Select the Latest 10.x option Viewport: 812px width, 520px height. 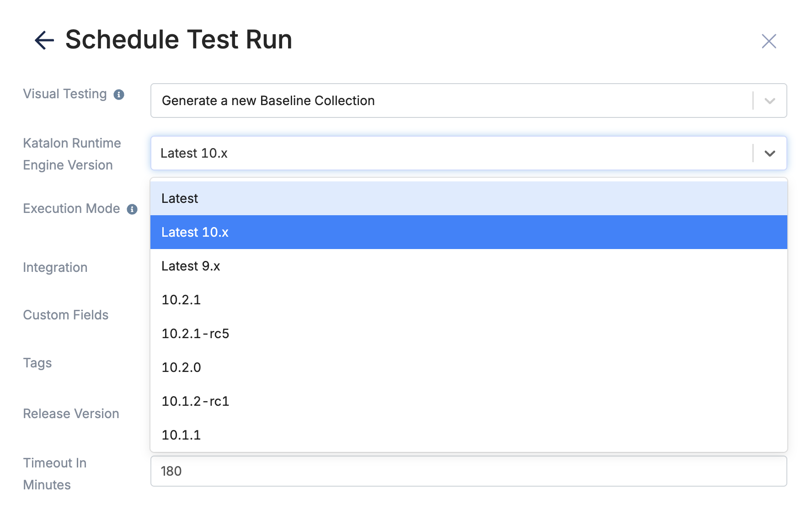pos(469,232)
